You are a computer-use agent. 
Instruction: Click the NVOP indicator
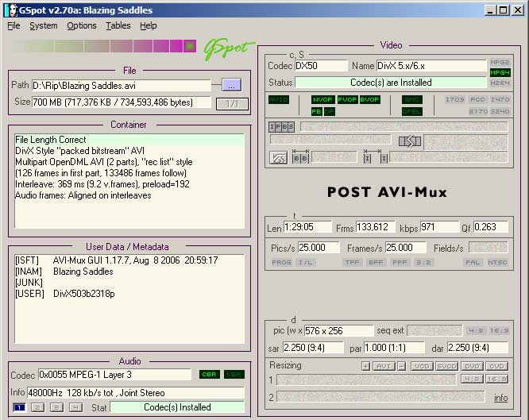322,99
